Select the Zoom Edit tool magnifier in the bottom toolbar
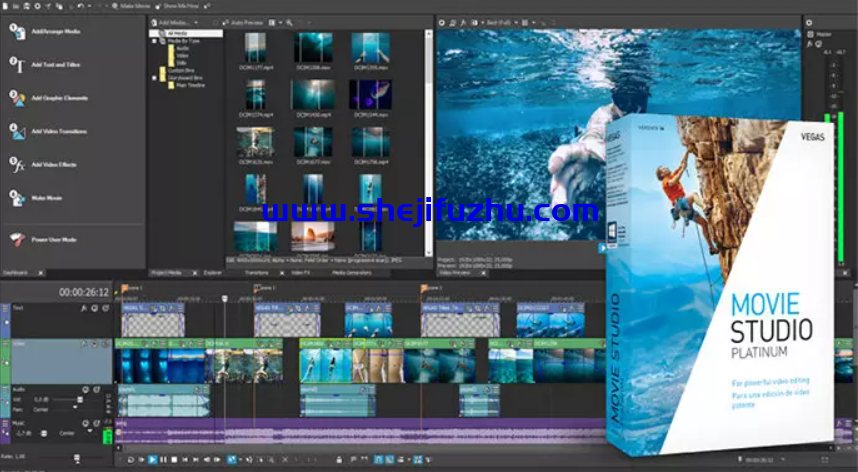858x472 pixels. pos(271,460)
